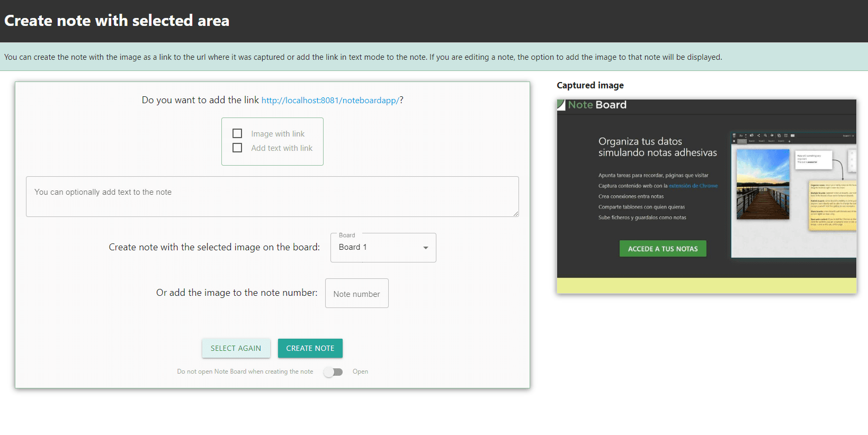
Task: Check the Add text with link box
Action: 237,148
